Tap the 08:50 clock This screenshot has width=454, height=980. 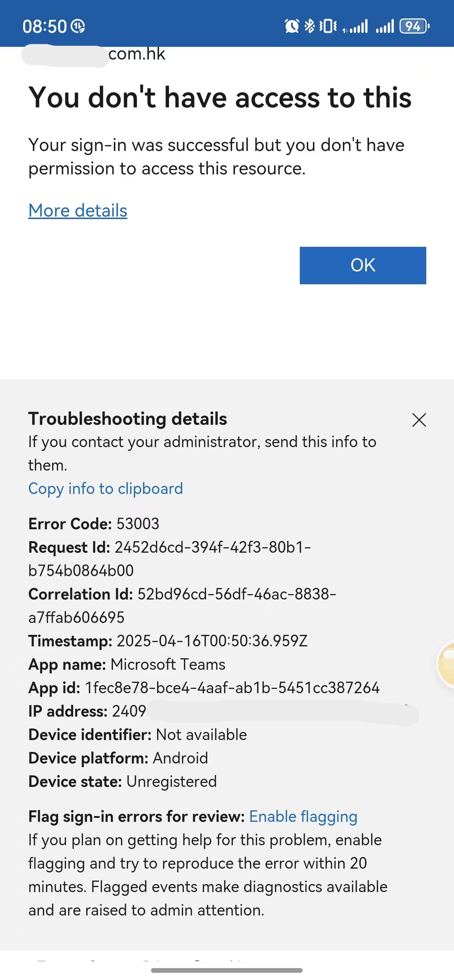click(45, 27)
